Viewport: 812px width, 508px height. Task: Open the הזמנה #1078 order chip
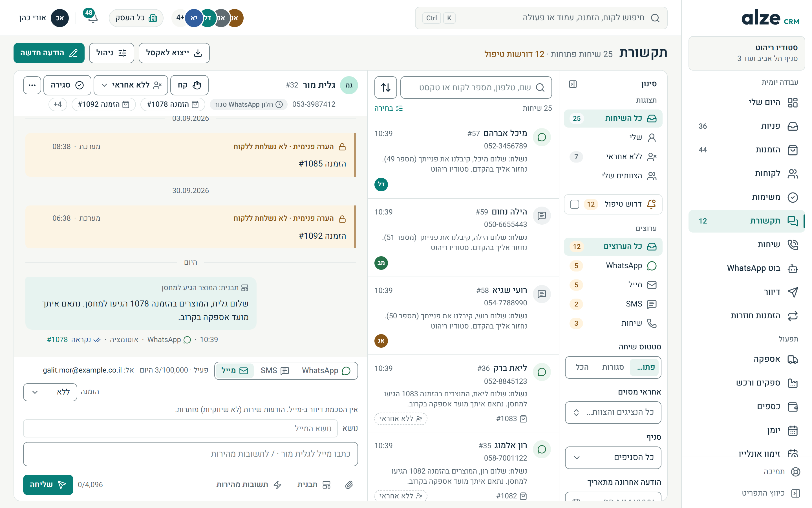(173, 104)
